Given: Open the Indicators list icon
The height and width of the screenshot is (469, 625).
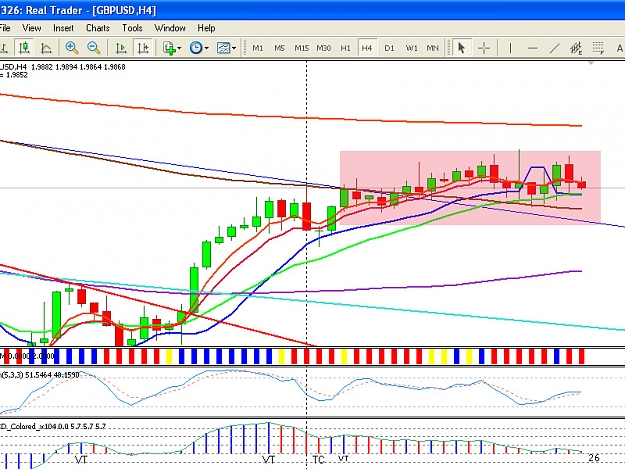Looking at the screenshot, I should 169,48.
